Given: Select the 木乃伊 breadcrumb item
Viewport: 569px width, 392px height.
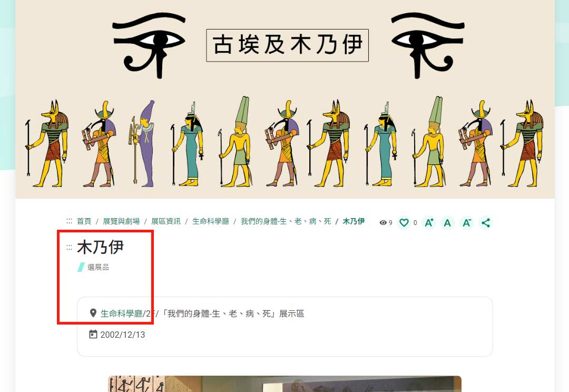Looking at the screenshot, I should (x=354, y=221).
